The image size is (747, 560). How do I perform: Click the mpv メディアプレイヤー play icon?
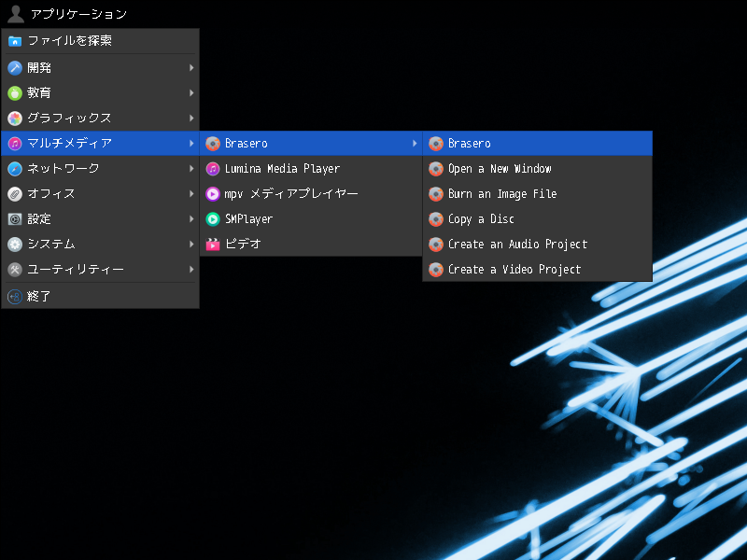(x=213, y=194)
